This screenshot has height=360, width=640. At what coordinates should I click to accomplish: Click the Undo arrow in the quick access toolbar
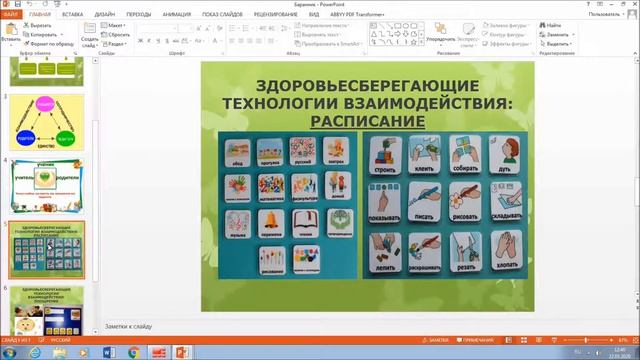click(30, 4)
